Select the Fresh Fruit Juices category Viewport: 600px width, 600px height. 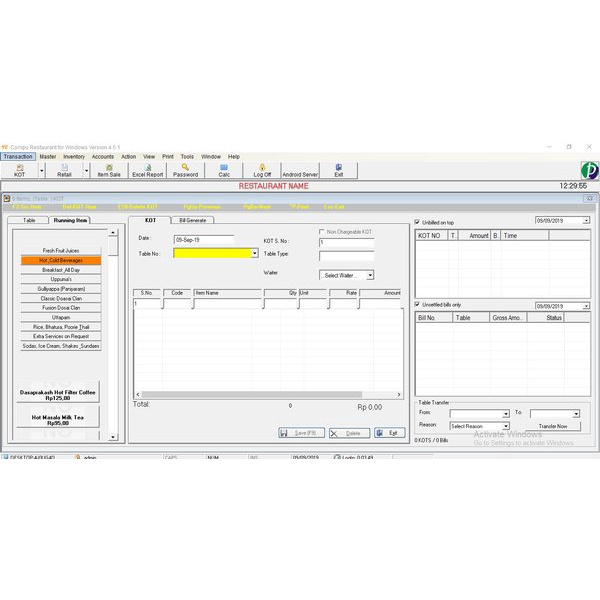click(x=61, y=250)
